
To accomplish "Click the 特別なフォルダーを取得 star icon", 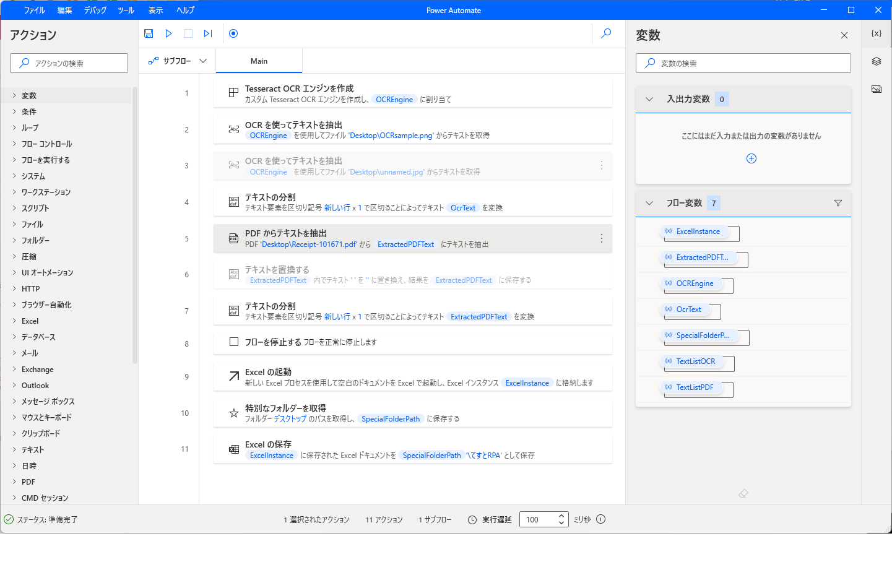I will 234,413.
